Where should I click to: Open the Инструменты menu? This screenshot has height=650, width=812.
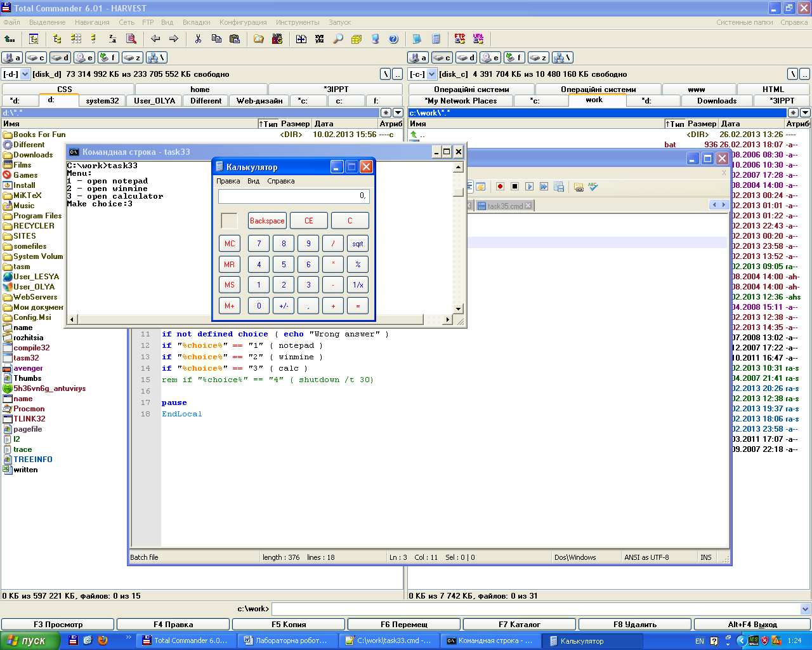point(298,22)
